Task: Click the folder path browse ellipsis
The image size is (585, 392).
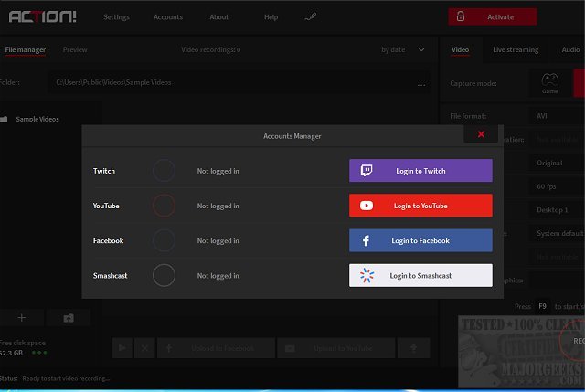Action: point(421,83)
